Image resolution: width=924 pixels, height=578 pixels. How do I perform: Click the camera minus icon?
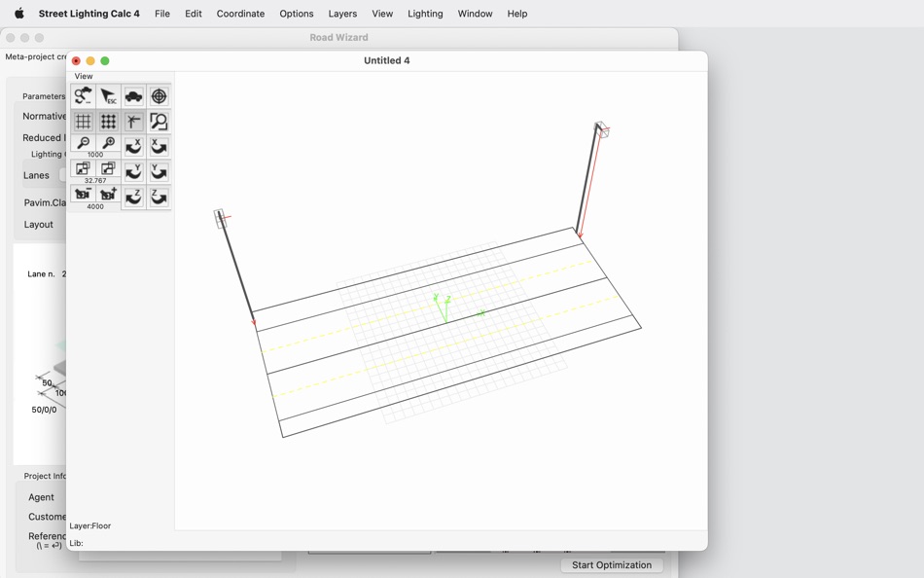(x=83, y=194)
